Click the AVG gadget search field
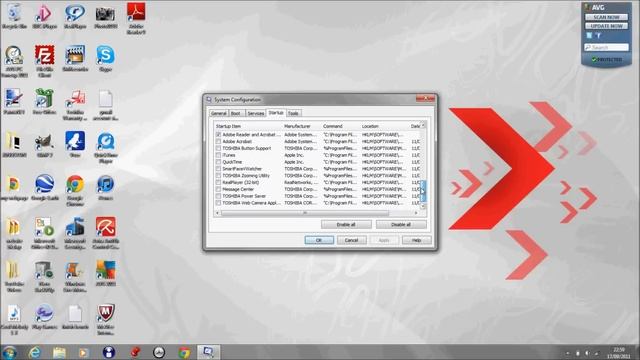Screen dimensions: 640x360 (607, 47)
